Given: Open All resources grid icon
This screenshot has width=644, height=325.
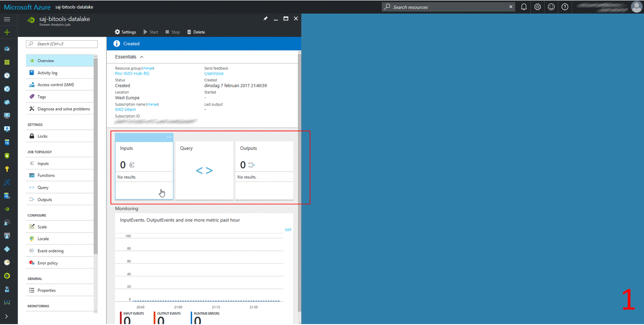Looking at the screenshot, I should click(x=7, y=62).
